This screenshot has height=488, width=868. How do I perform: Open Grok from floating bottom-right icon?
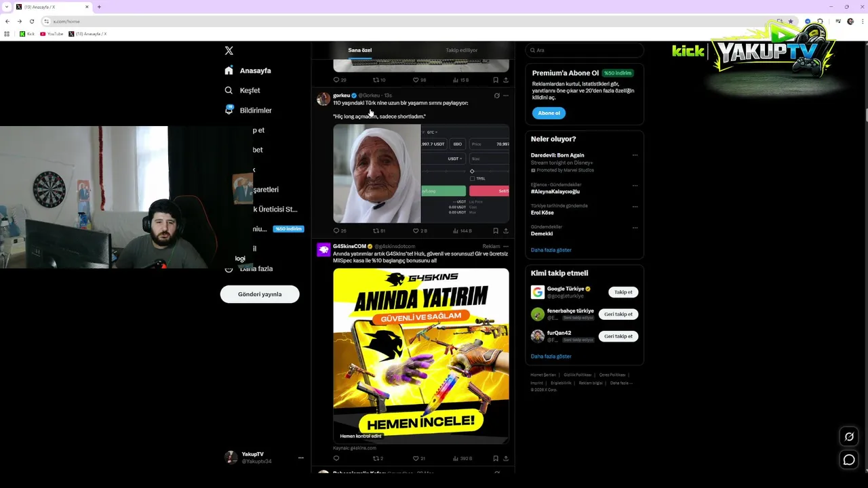[x=849, y=436]
